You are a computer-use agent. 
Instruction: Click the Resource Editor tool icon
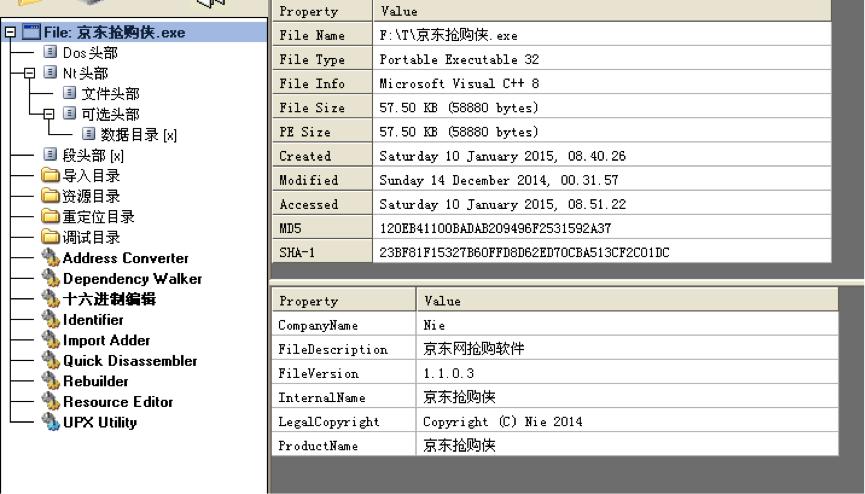click(50, 402)
